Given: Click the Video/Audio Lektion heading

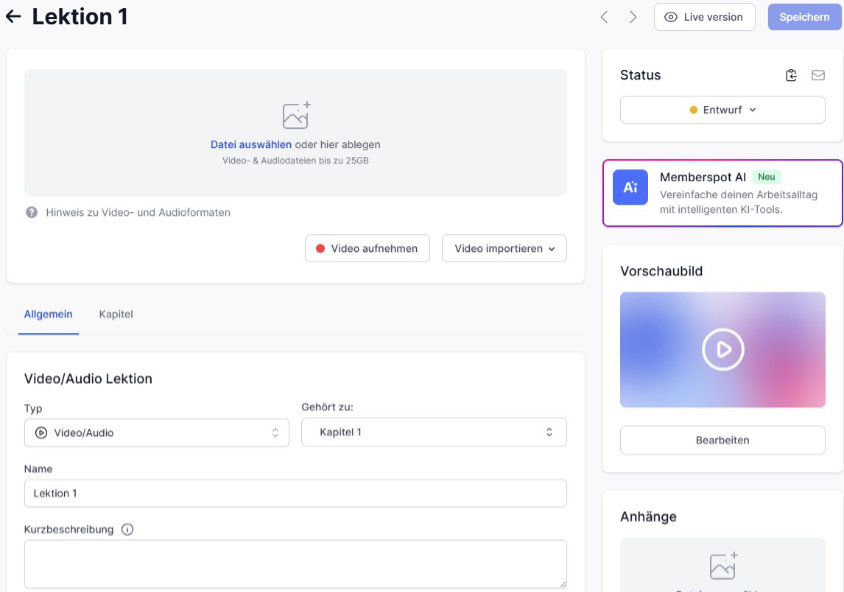Looking at the screenshot, I should (x=88, y=379).
